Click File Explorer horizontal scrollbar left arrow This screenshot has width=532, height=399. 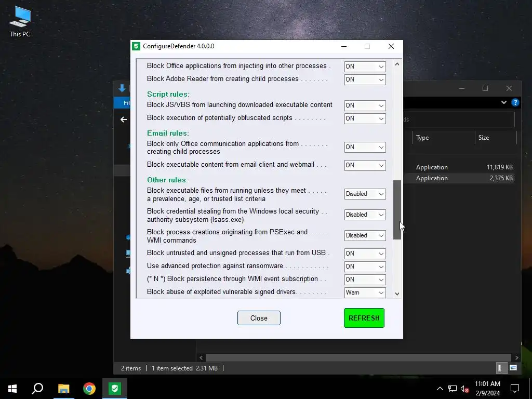(x=201, y=357)
